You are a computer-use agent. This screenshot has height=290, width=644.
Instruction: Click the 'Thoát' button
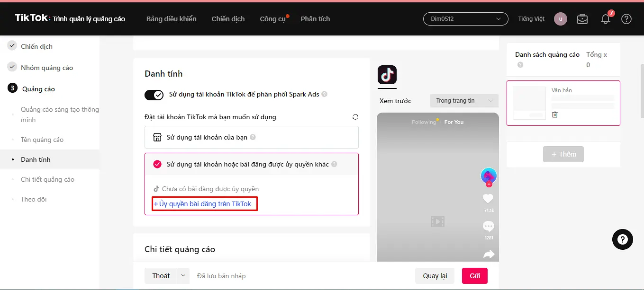tap(161, 276)
